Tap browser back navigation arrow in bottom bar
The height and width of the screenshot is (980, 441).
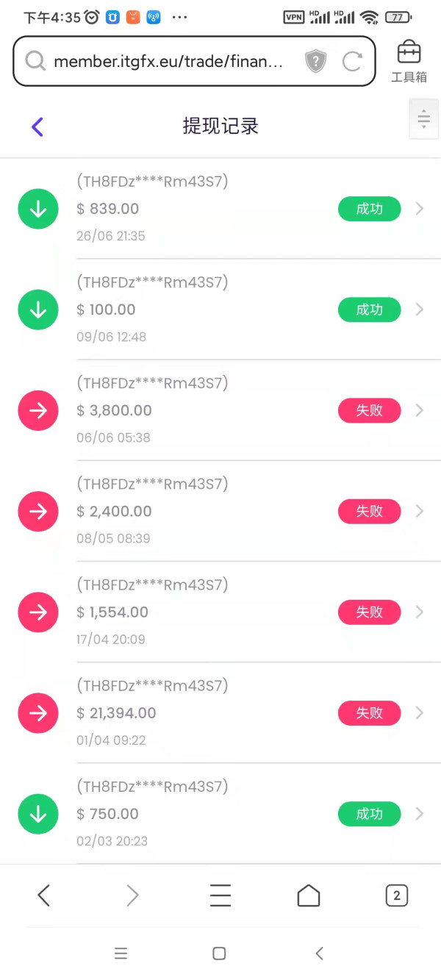pos(44,895)
